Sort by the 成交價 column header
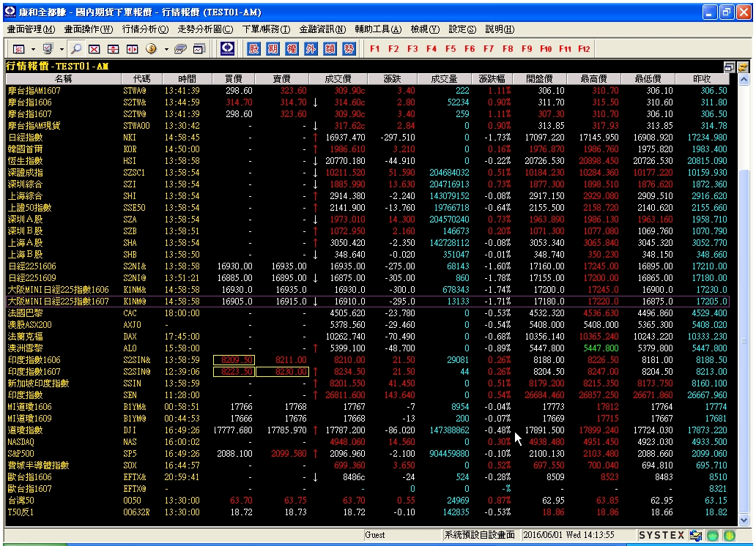Viewport: 756px width, 546px height. [x=338, y=78]
